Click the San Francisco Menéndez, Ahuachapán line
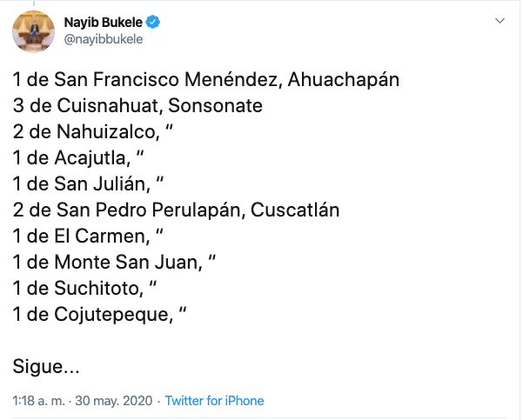Image resolution: width=523 pixels, height=420 pixels. (x=205, y=80)
